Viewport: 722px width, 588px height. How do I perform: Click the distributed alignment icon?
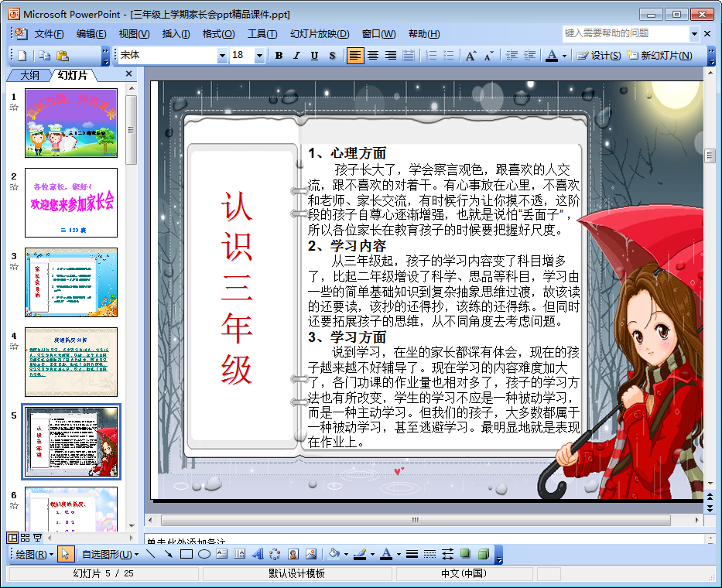click(409, 56)
